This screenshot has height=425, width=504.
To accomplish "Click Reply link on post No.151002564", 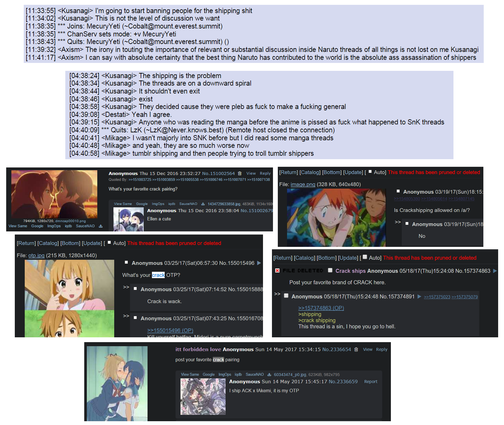I will click(265, 174).
